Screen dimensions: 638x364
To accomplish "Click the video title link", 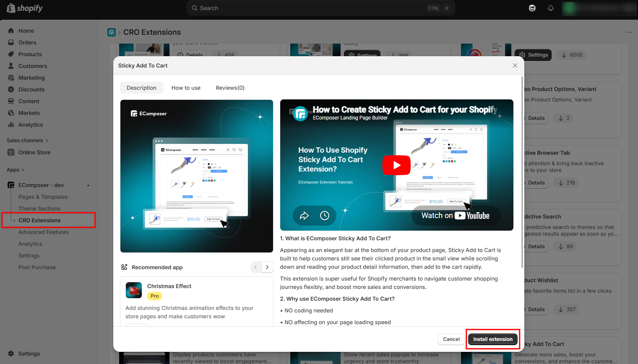I will pos(405,109).
